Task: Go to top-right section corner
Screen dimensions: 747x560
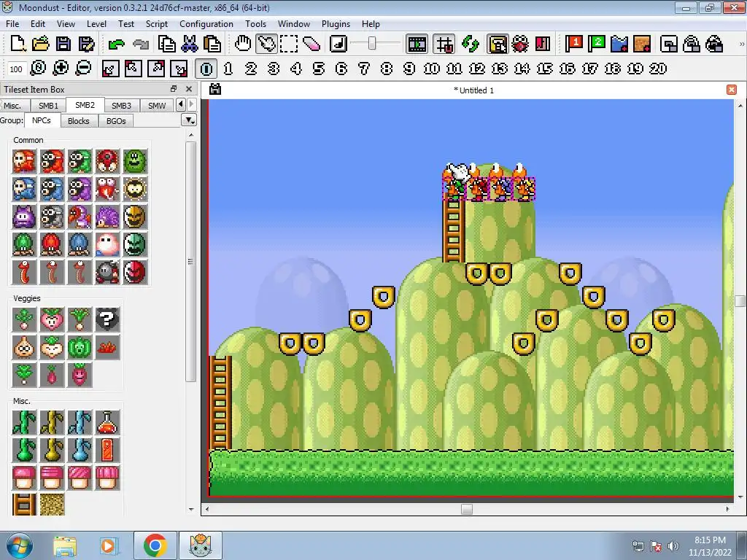Action: pyautogui.click(x=156, y=69)
